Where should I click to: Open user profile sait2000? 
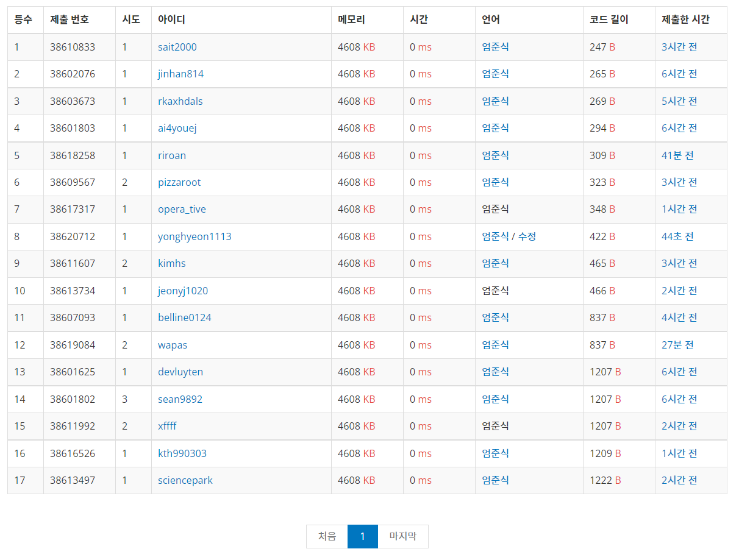pos(177,47)
